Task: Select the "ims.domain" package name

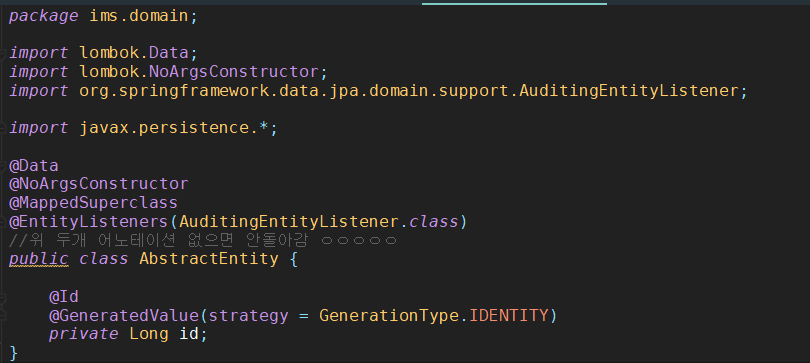Action: coord(138,15)
